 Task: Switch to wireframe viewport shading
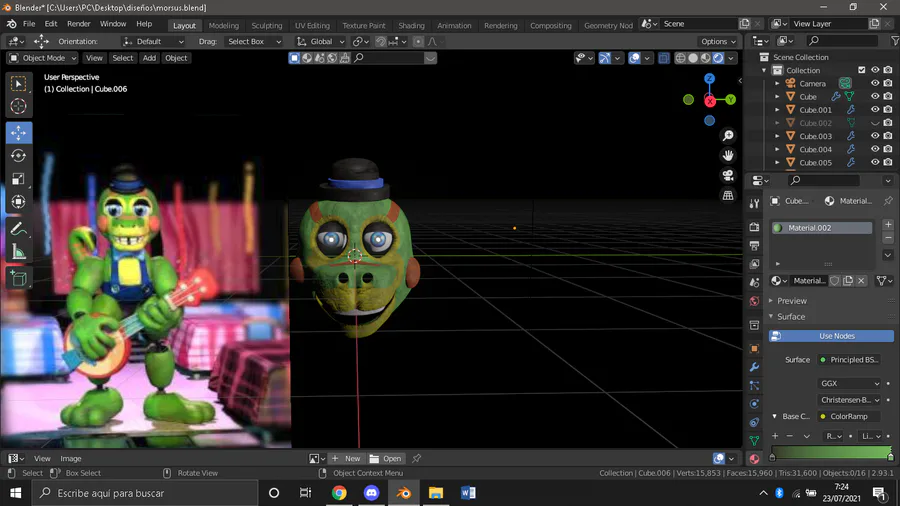point(680,58)
